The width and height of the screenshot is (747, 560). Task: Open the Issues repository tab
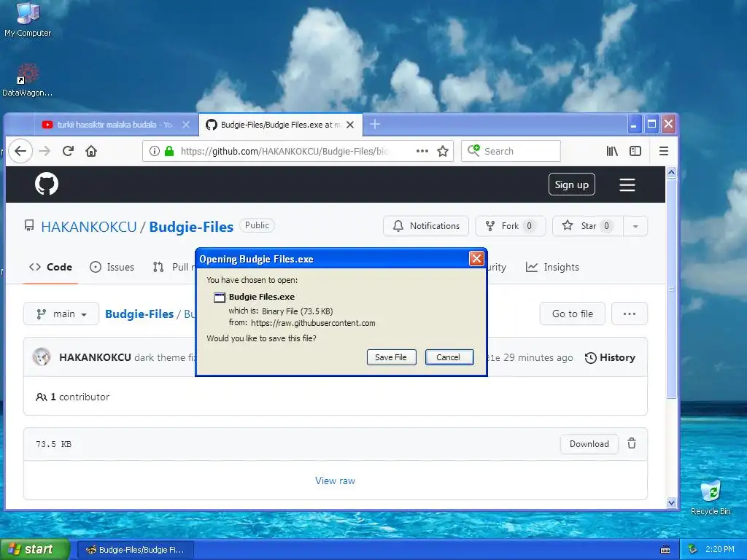pos(112,267)
